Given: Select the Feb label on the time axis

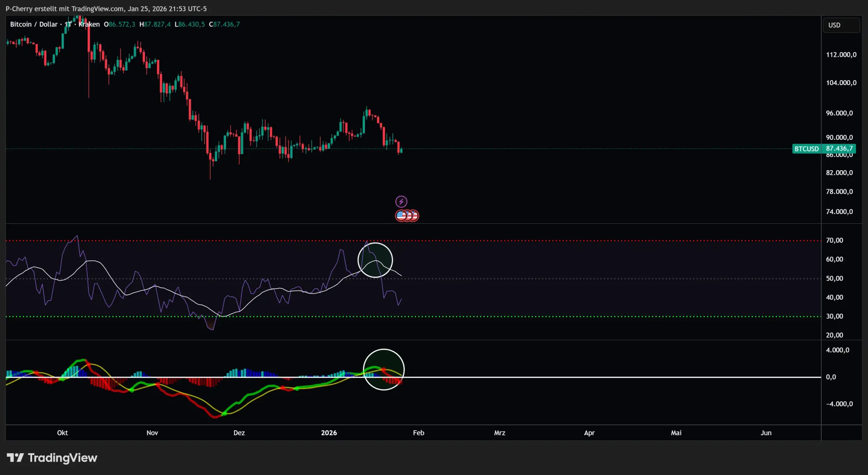Looking at the screenshot, I should 418,433.
